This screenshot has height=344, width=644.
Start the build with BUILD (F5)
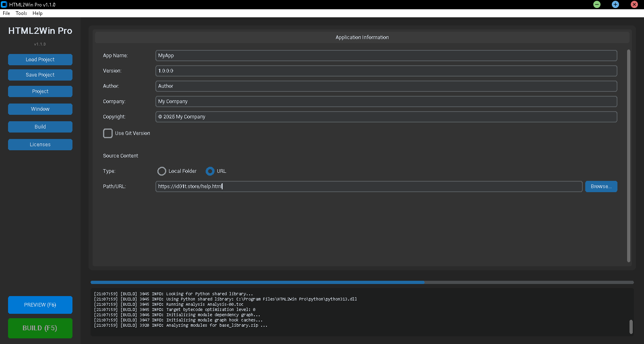tap(40, 328)
